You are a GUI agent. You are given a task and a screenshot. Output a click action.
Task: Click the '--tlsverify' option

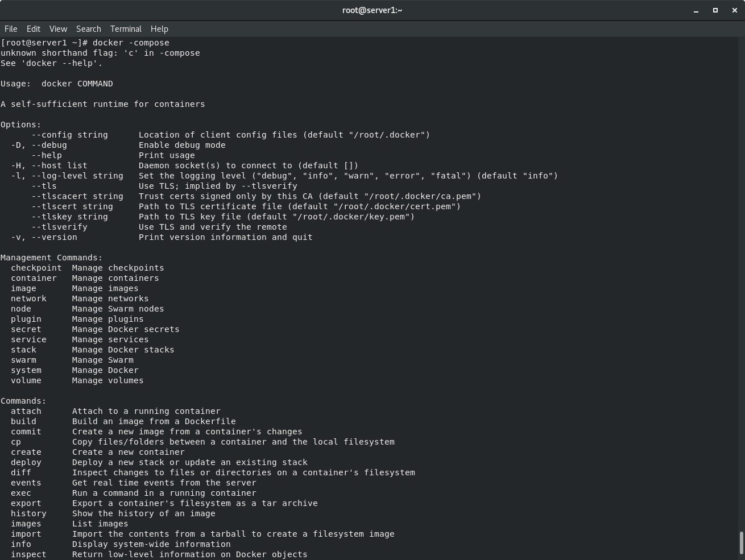pyautogui.click(x=59, y=227)
